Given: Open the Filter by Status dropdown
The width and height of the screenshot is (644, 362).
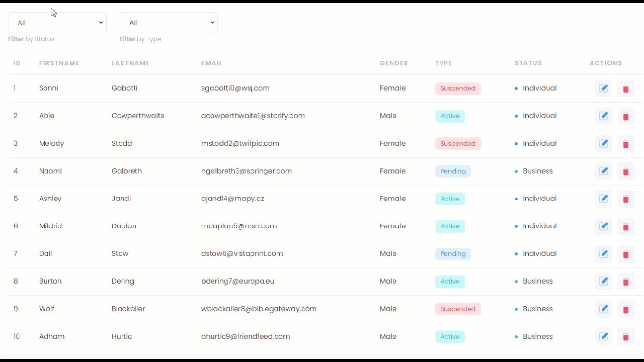Looking at the screenshot, I should coord(57,23).
